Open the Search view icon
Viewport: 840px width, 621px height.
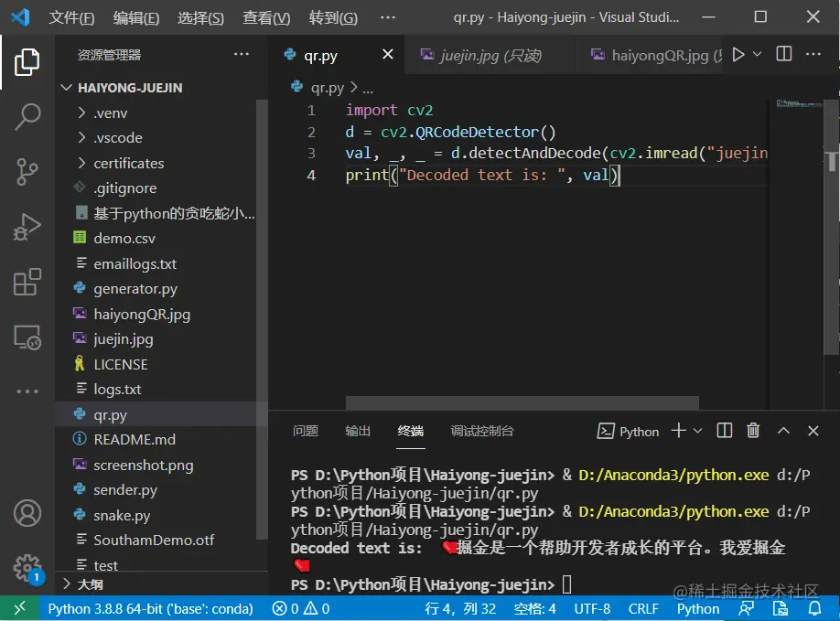tap(27, 116)
